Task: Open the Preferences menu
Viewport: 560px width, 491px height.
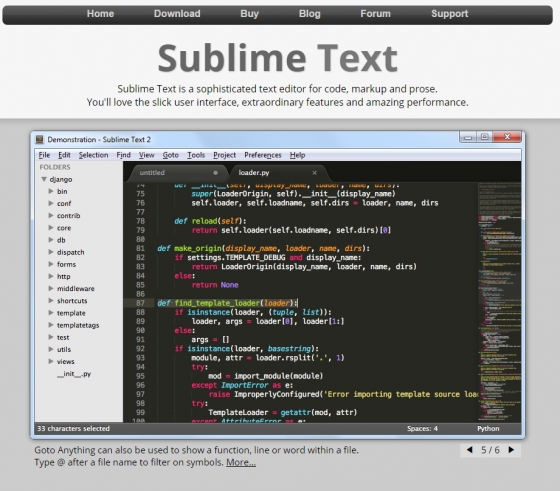Action: [x=263, y=155]
